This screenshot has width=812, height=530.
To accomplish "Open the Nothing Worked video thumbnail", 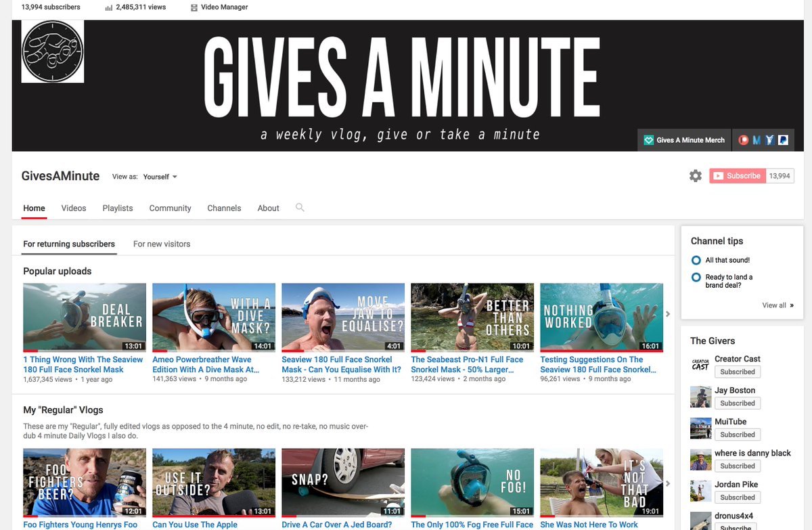I will pos(602,317).
